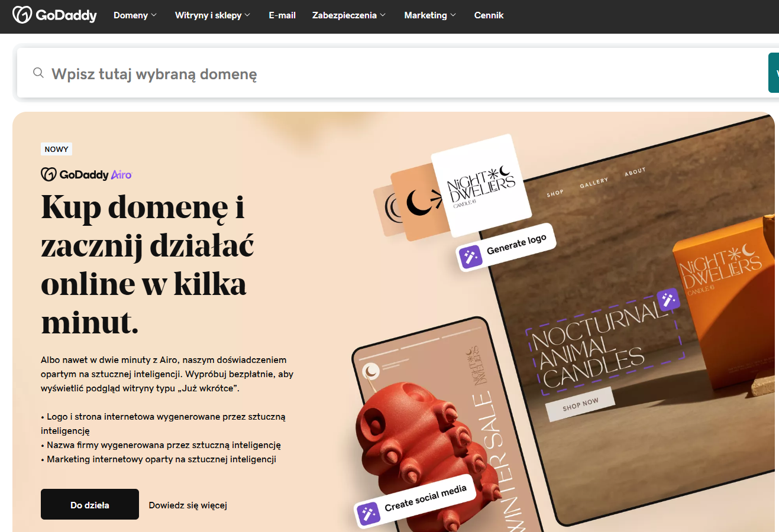Screen dimensions: 779x532
Task: Follow the Dowiedz się więcej link
Action: pyautogui.click(x=188, y=505)
